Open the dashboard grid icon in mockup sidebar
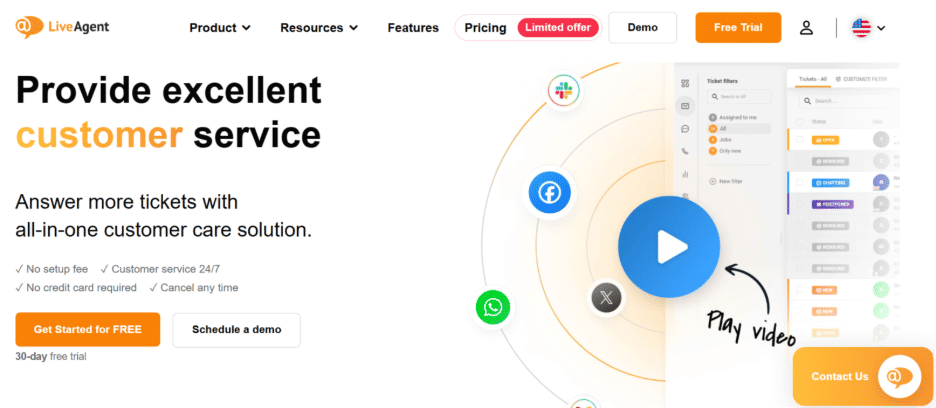 685,84
